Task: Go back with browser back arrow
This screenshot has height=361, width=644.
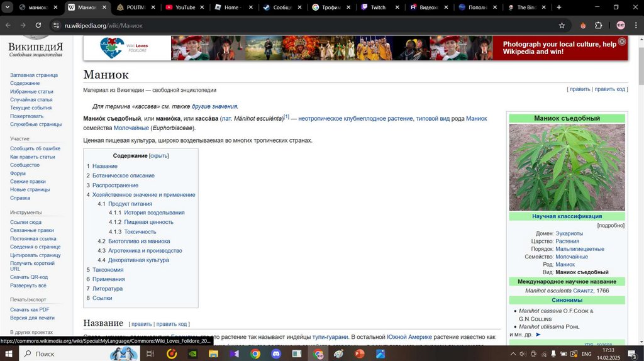Action: pyautogui.click(x=8, y=25)
